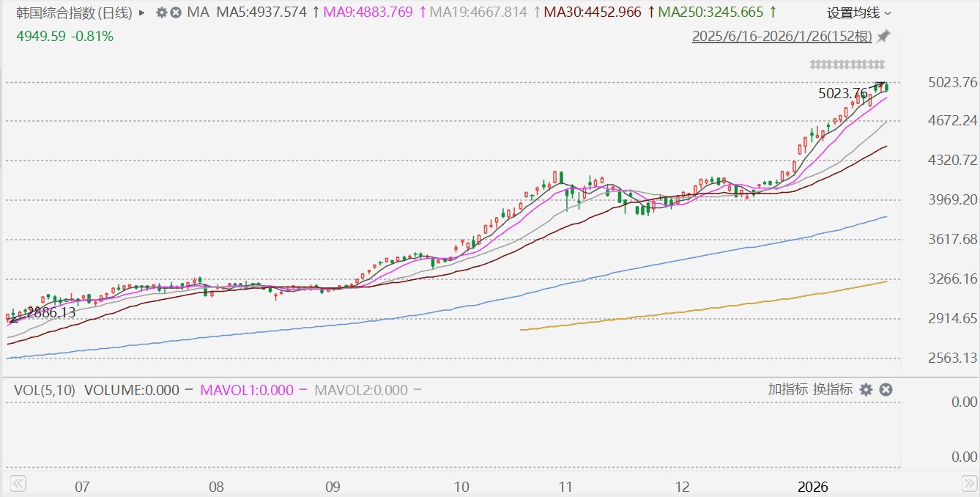Image resolution: width=980 pixels, height=497 pixels.
Task: Click the MAVOL2:0.000 label
Action: (x=360, y=390)
